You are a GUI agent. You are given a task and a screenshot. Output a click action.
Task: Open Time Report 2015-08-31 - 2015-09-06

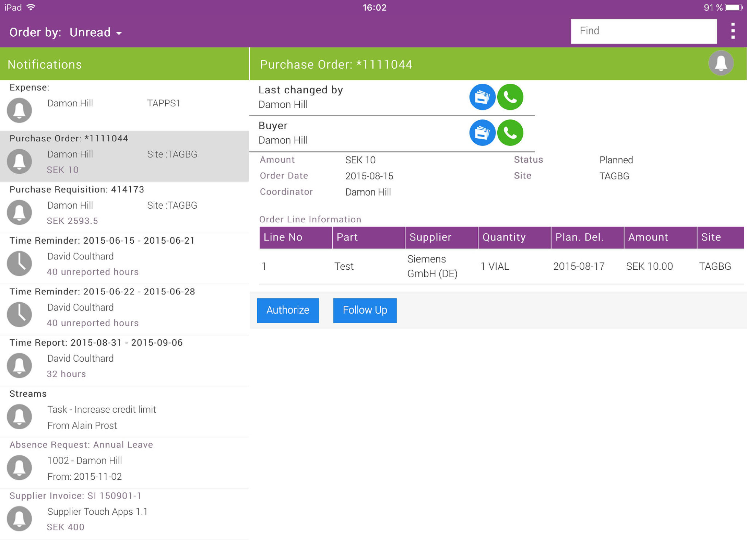click(x=124, y=360)
